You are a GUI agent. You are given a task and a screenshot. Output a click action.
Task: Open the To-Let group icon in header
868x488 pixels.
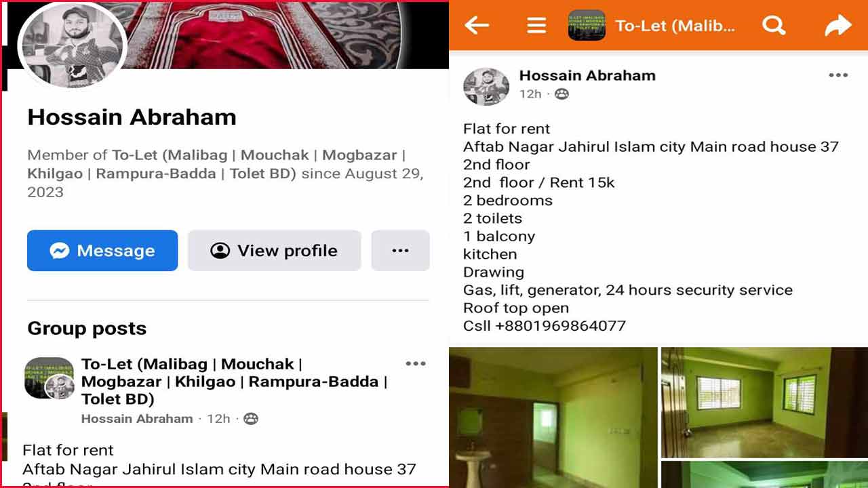587,25
